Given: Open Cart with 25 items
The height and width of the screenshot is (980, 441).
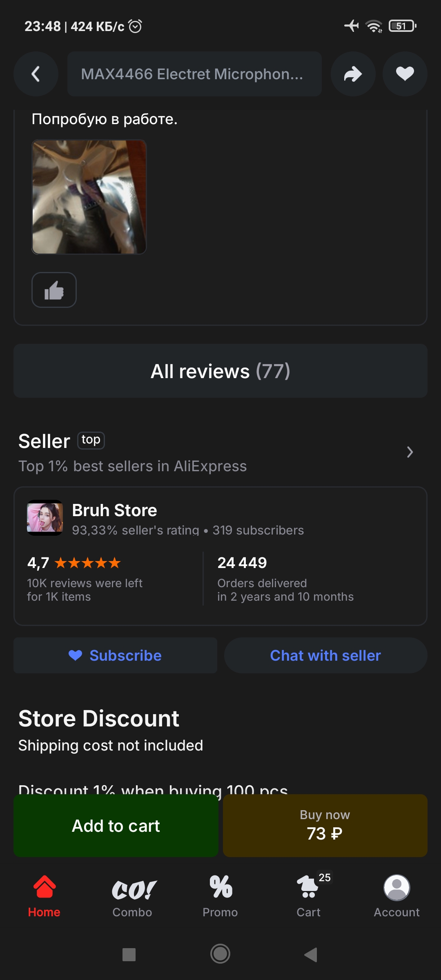Looking at the screenshot, I should coord(309,896).
